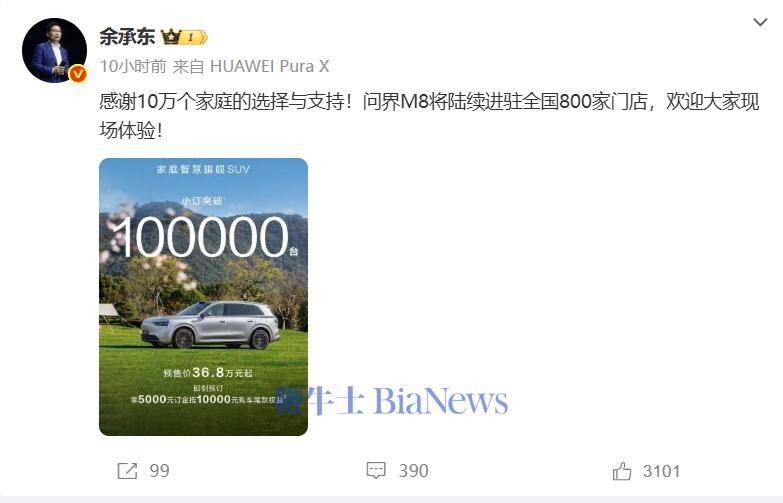Open comments via the speech bubble icon
The image size is (783, 503).
tap(376, 471)
